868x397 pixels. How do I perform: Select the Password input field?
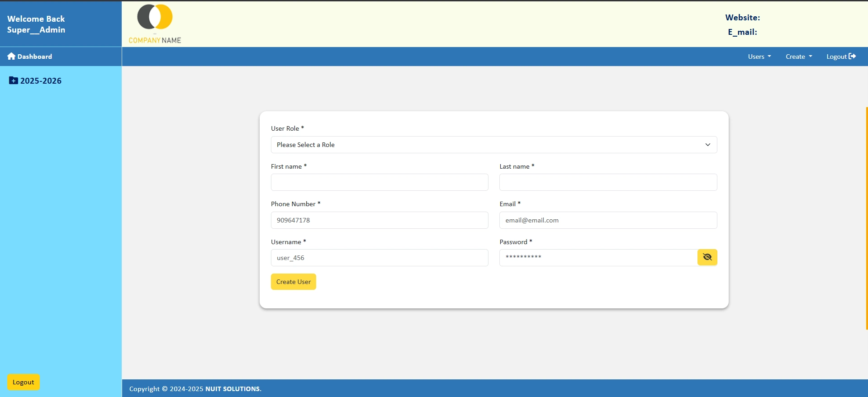tap(598, 258)
